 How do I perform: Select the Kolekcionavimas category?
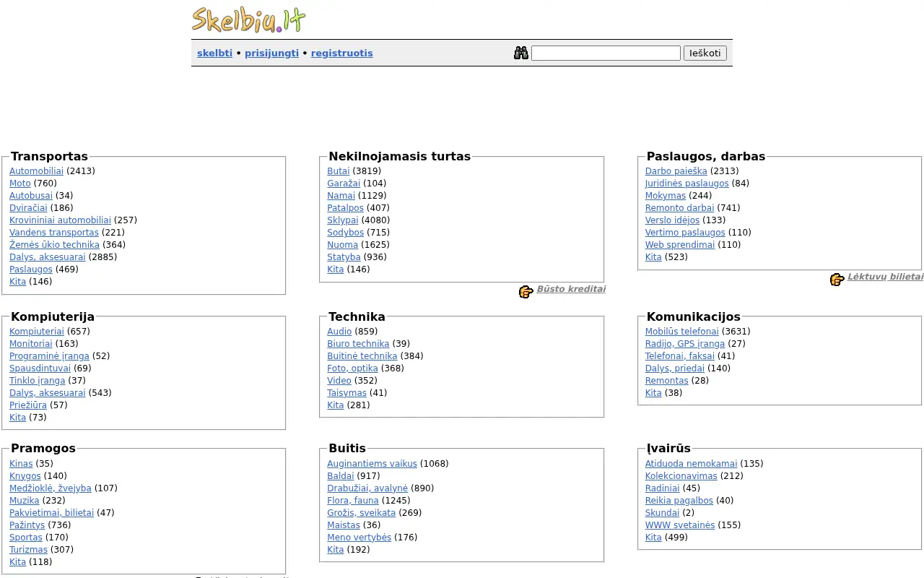point(681,476)
